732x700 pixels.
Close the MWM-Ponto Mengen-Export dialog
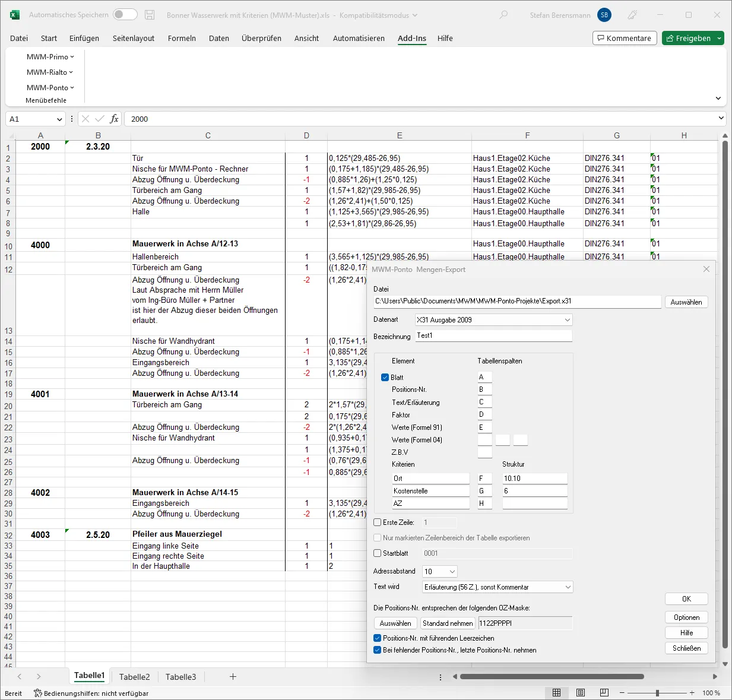pos(706,269)
